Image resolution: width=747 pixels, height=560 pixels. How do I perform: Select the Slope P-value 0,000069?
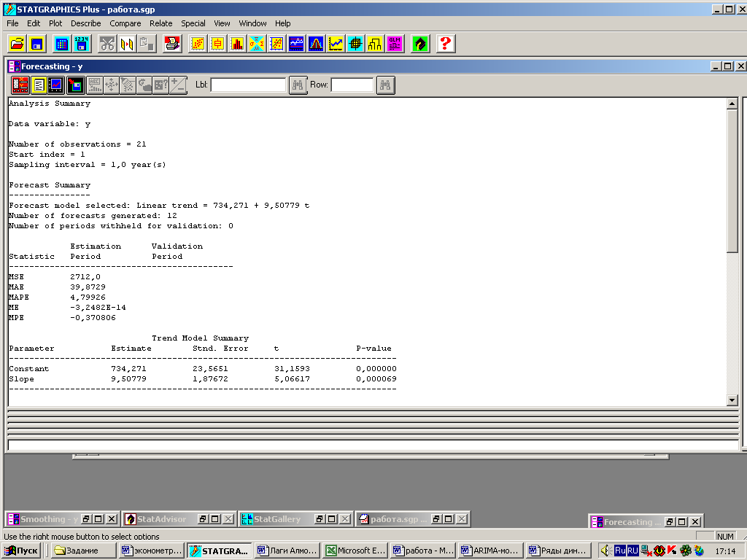(x=376, y=379)
